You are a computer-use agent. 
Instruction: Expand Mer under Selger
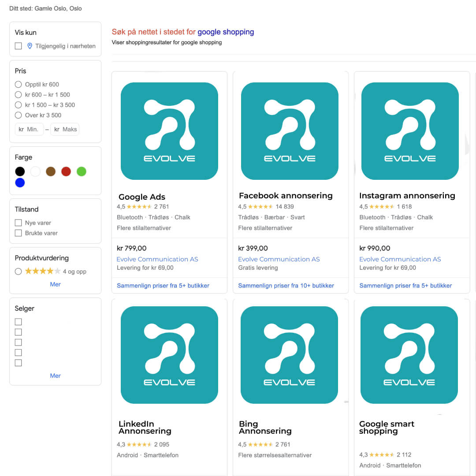55,376
